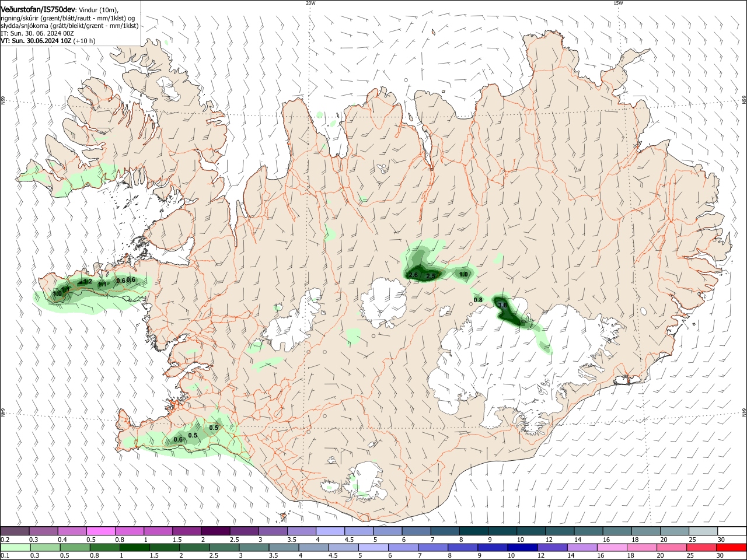The height and width of the screenshot is (560, 747).
Task: Pick the lower legend swatch labeled 3
Action: pyautogui.click(x=253, y=547)
